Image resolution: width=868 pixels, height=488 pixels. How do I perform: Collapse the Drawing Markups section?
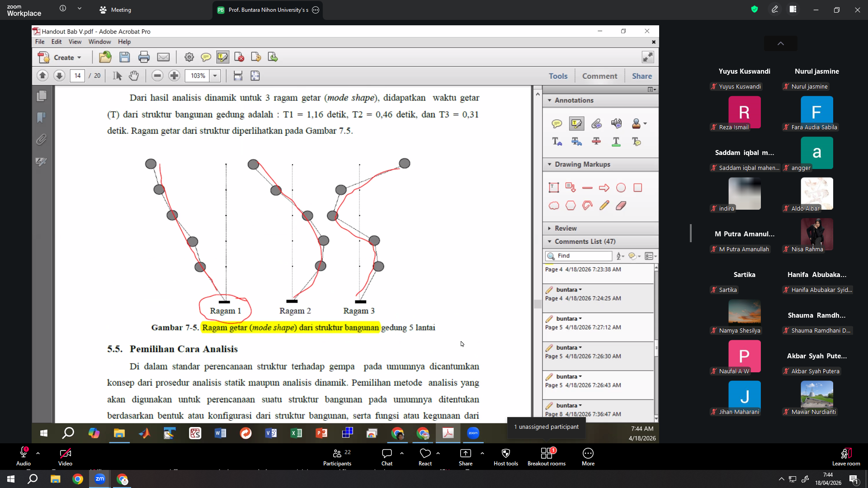(x=549, y=164)
